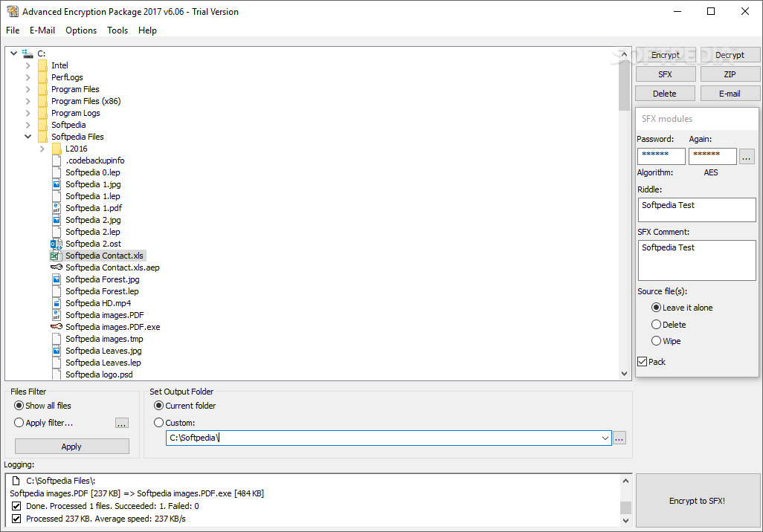Expand the Intel folder node

28,65
